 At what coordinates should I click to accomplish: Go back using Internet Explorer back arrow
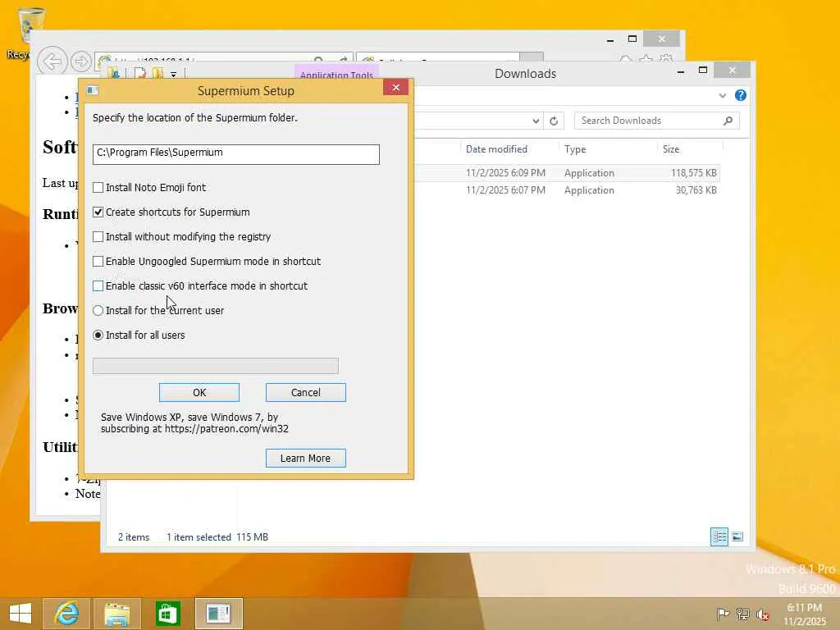(52, 62)
